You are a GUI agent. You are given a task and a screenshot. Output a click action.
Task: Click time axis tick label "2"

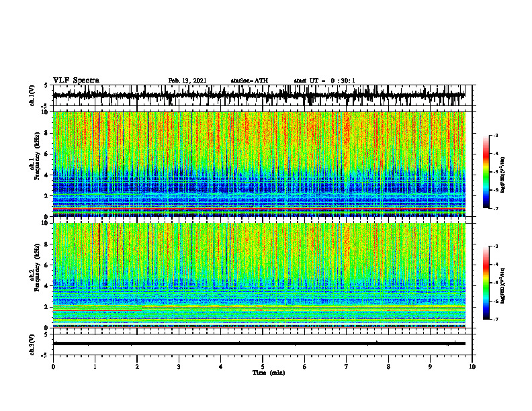tap(137, 367)
